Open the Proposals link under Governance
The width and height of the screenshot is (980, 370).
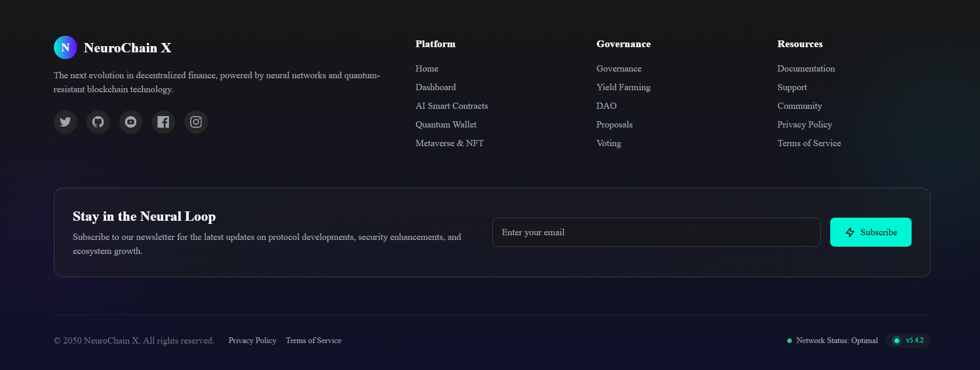pyautogui.click(x=614, y=124)
